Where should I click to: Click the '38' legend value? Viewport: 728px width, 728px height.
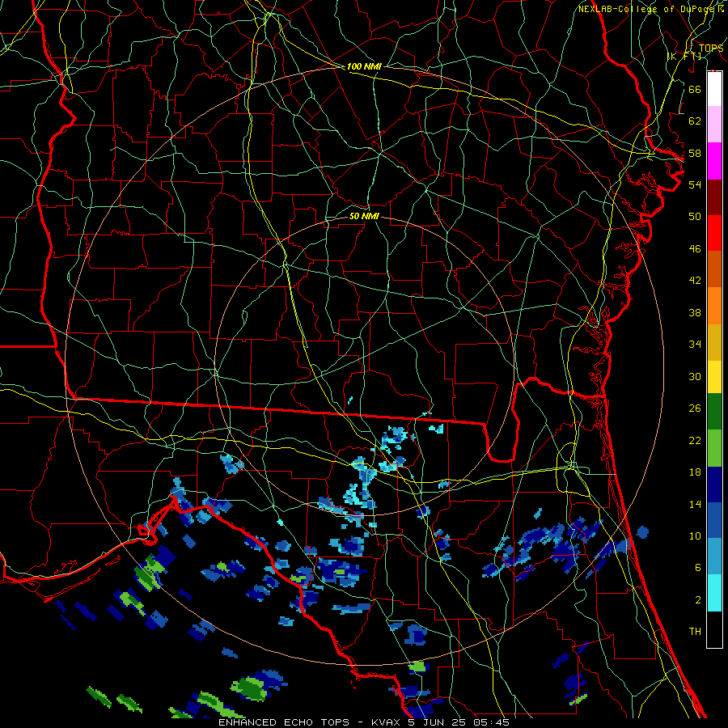point(695,312)
